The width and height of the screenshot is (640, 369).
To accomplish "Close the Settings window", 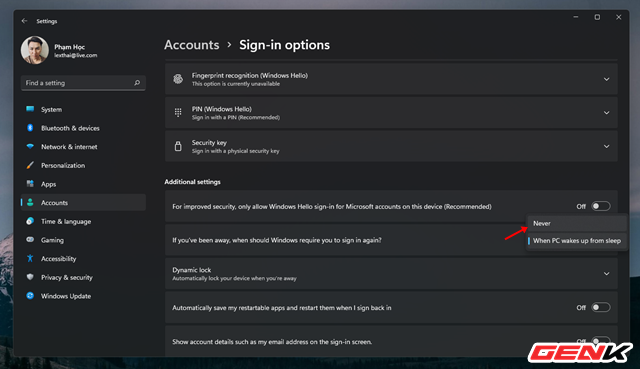I will (618, 17).
